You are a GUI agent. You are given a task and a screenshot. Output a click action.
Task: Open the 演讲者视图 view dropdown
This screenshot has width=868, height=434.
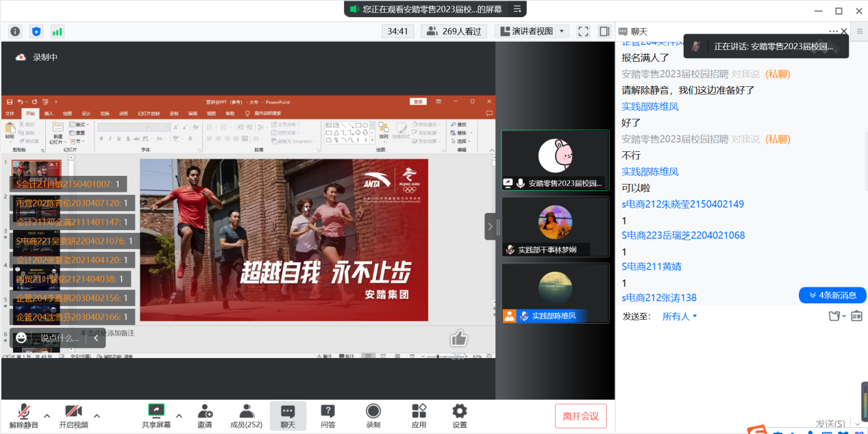tap(532, 31)
